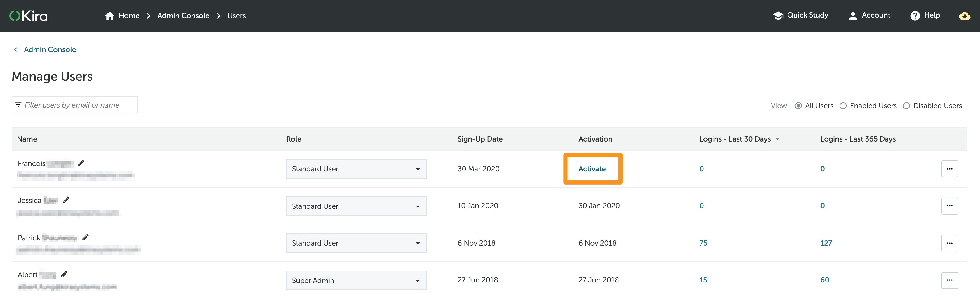Click the pencil edit icon beside Patrick
Image resolution: width=980 pixels, height=300 pixels.
85,237
